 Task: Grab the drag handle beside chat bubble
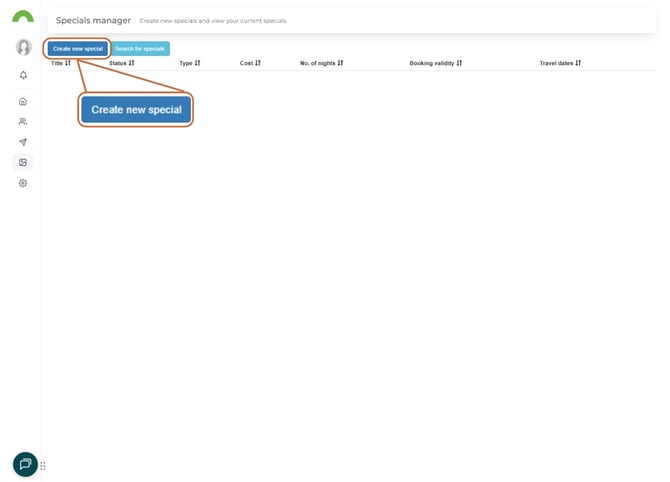tap(43, 466)
